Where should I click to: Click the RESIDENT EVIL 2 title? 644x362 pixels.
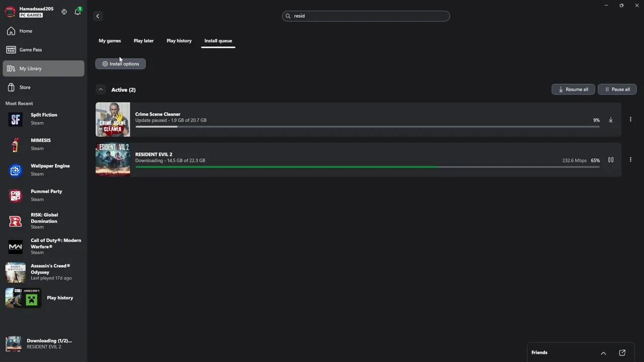click(x=153, y=154)
